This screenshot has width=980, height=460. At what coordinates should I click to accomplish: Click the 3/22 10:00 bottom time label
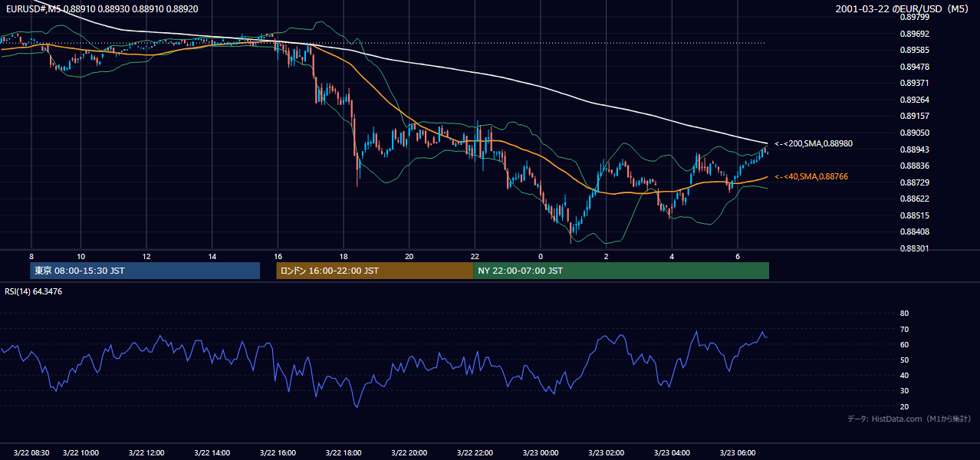tap(81, 452)
